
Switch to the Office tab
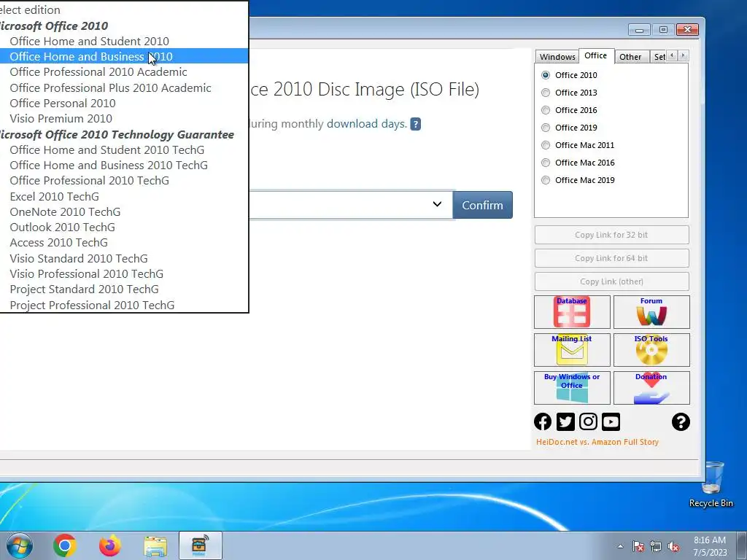click(x=596, y=55)
